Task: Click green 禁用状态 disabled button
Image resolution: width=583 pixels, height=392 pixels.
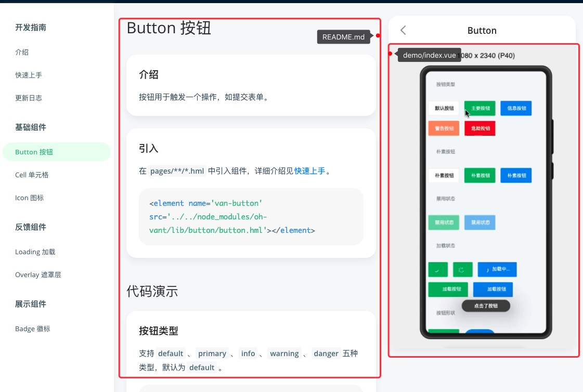Action: (x=444, y=222)
